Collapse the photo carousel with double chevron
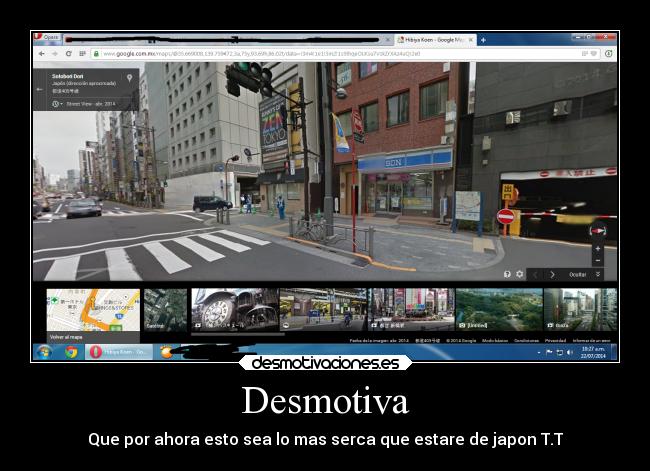This screenshot has height=471, width=650. (x=598, y=274)
